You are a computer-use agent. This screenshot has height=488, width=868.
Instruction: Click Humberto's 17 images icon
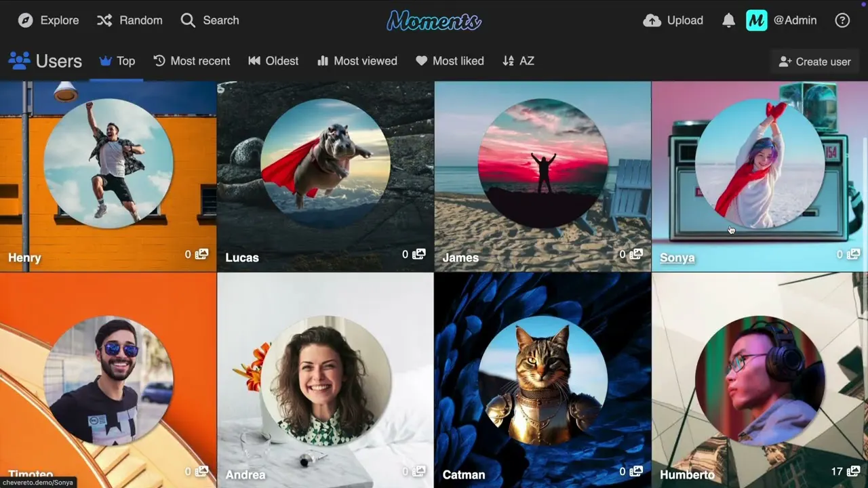pyautogui.click(x=853, y=471)
